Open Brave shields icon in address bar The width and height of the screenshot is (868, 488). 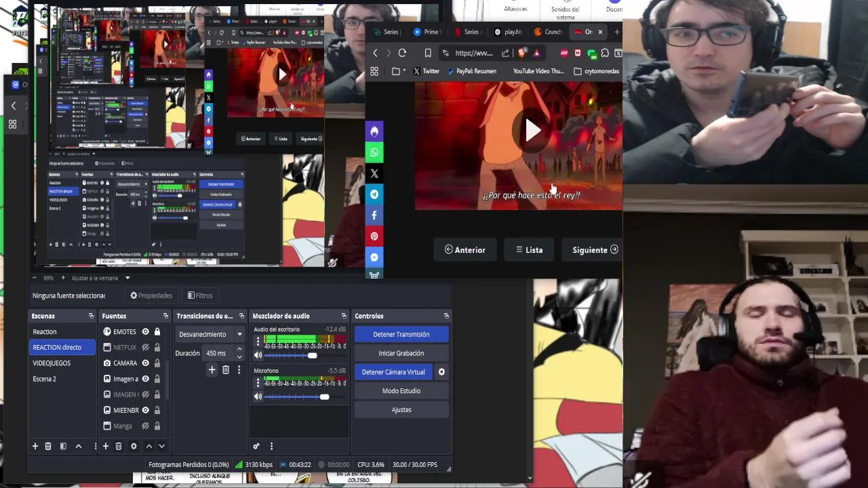(x=521, y=53)
